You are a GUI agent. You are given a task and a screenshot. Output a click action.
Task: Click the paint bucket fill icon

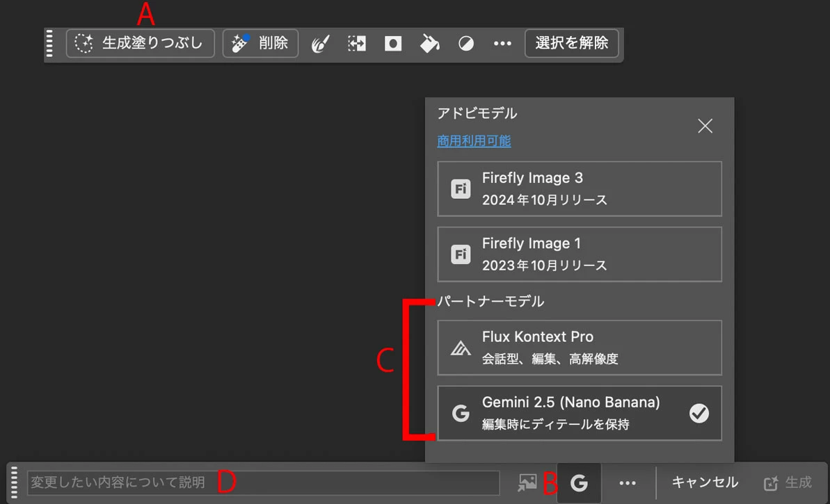[x=429, y=43]
